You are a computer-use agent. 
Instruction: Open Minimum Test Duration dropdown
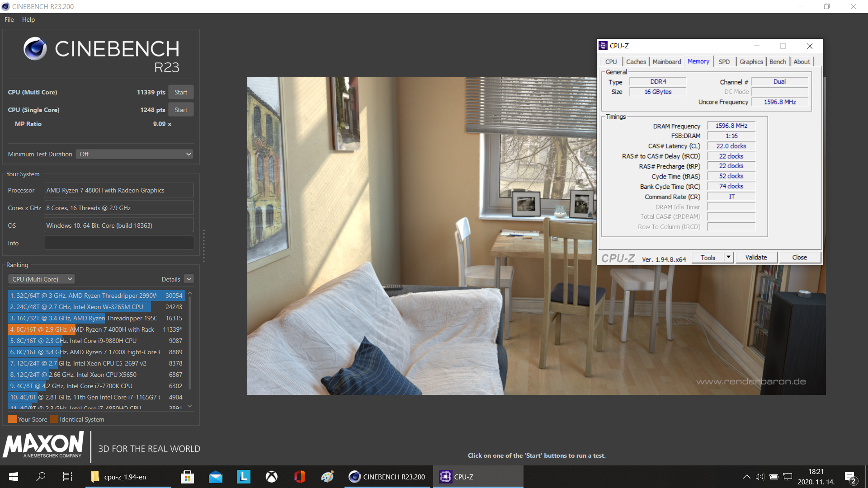click(x=134, y=154)
